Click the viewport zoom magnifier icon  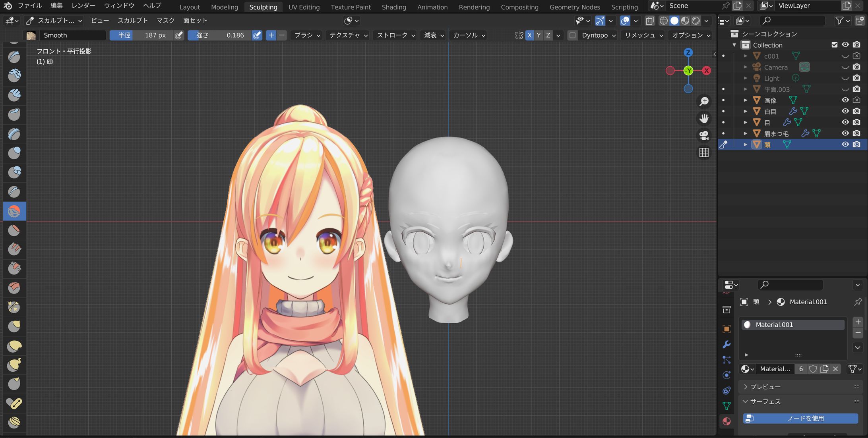click(704, 101)
